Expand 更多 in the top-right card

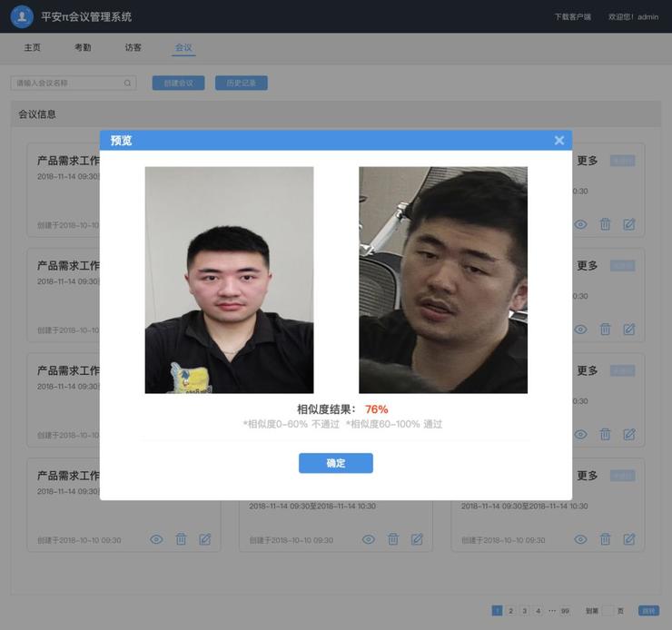(x=588, y=161)
